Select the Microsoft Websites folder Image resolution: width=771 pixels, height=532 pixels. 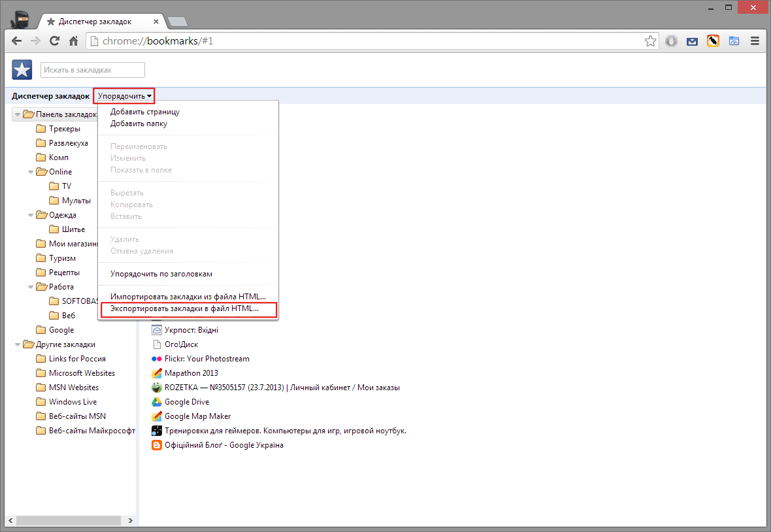point(76,373)
